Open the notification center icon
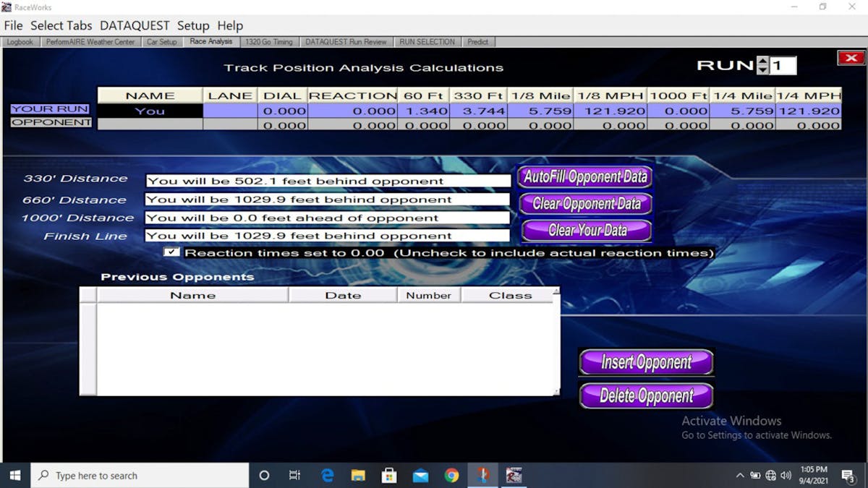 [x=848, y=475]
